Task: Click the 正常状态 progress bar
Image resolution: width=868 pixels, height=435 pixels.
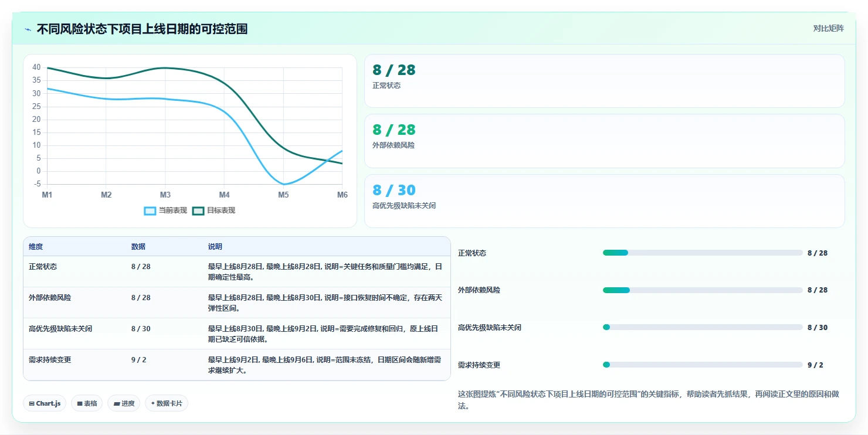Action: (x=703, y=253)
